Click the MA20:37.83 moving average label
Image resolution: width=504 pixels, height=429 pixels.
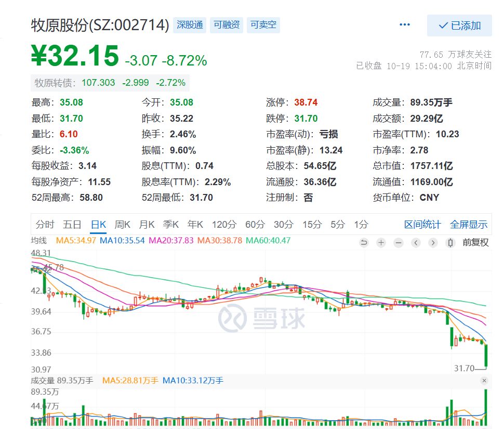(171, 241)
